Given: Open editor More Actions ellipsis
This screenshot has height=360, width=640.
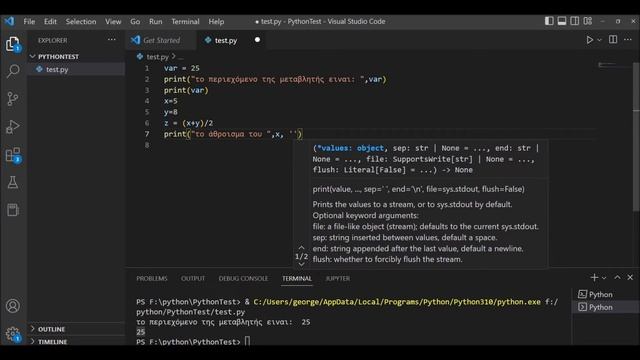Looking at the screenshot, I should click(x=628, y=39).
